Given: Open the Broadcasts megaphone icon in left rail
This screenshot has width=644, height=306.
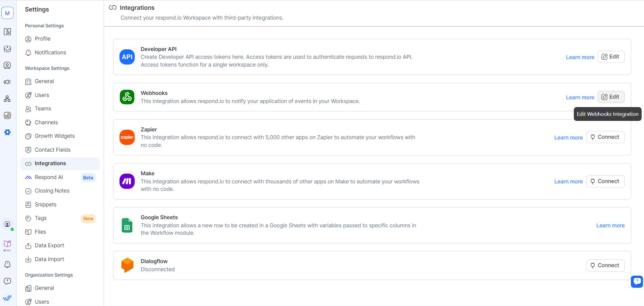Looking at the screenshot, I should click(7, 82).
